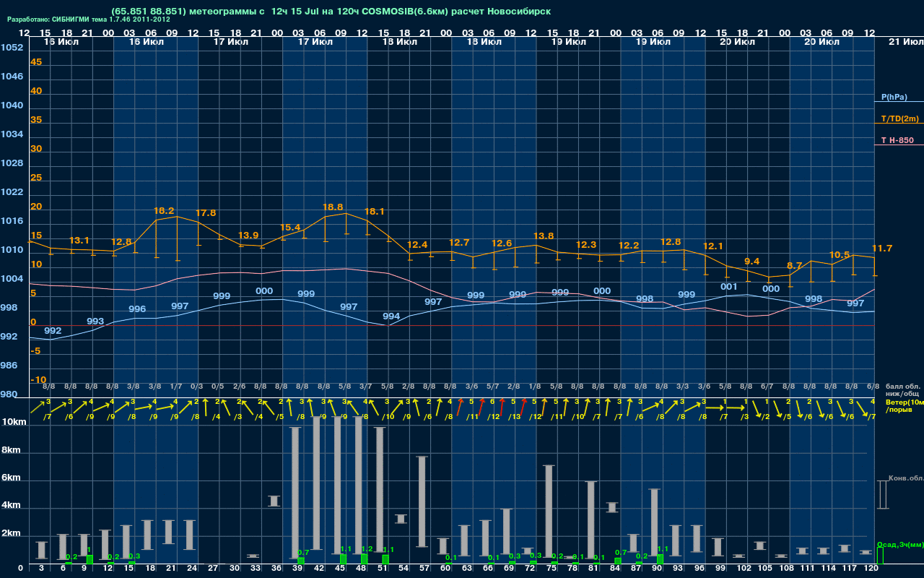
Task: Click the 15.4 temperature value
Action: click(290, 228)
